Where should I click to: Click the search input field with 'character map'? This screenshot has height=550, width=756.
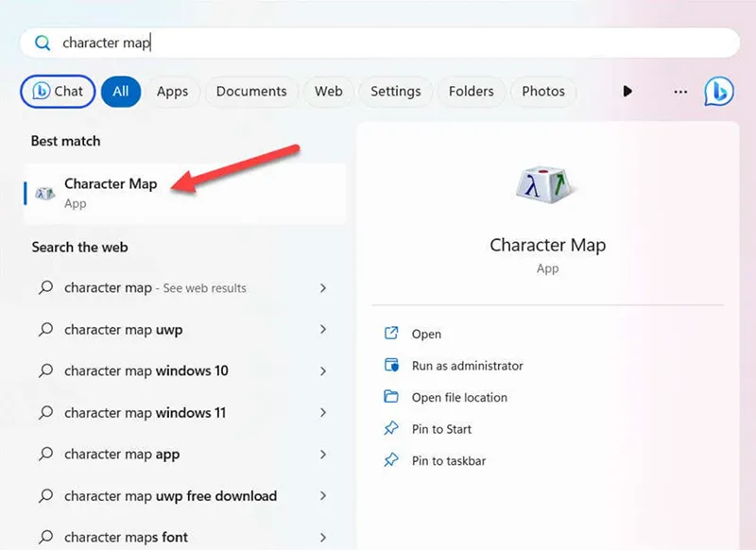click(380, 43)
